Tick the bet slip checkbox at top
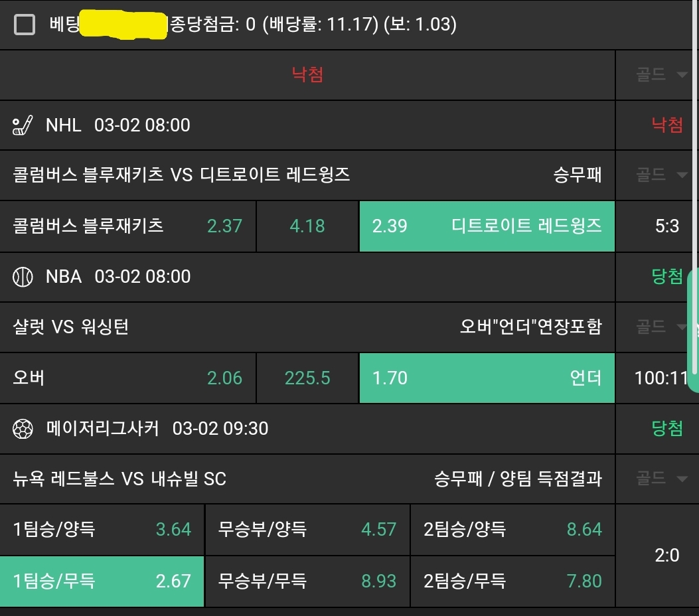Screen dimensions: 699x616 (x=25, y=25)
